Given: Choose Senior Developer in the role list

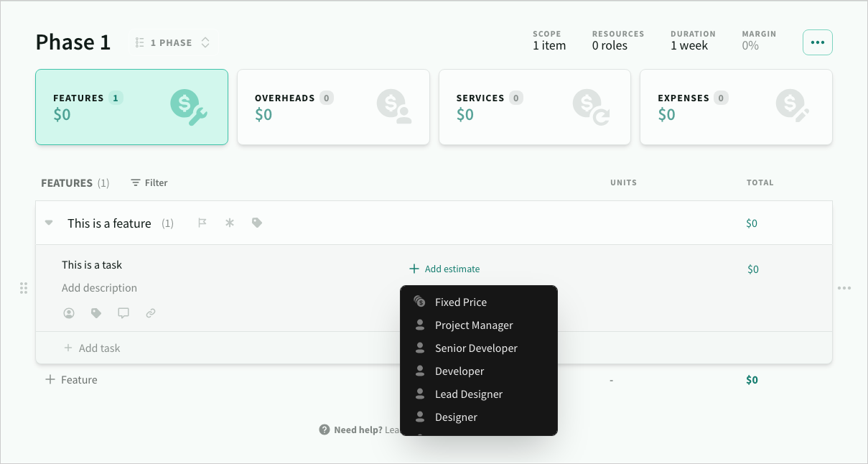Looking at the screenshot, I should tap(476, 348).
